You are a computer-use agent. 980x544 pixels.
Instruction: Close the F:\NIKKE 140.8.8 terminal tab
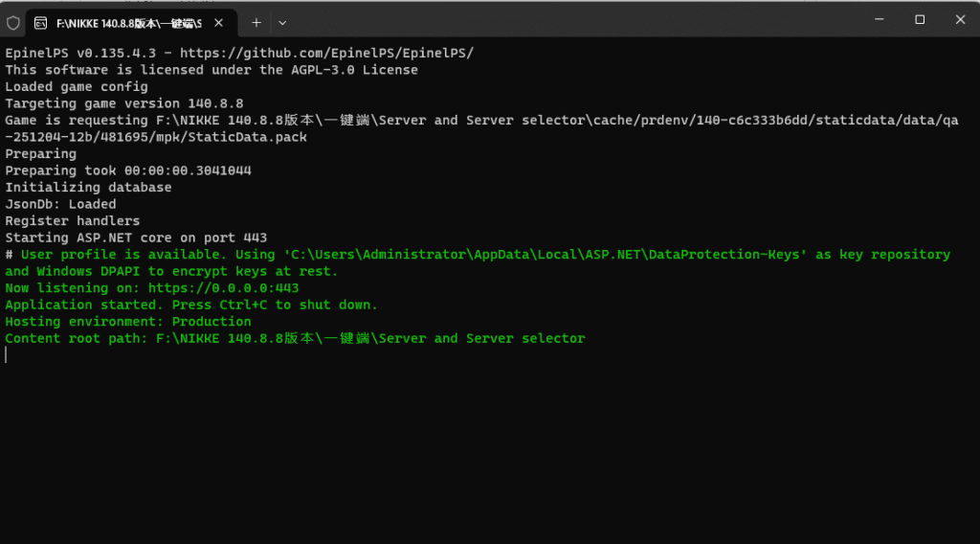pyautogui.click(x=223, y=22)
